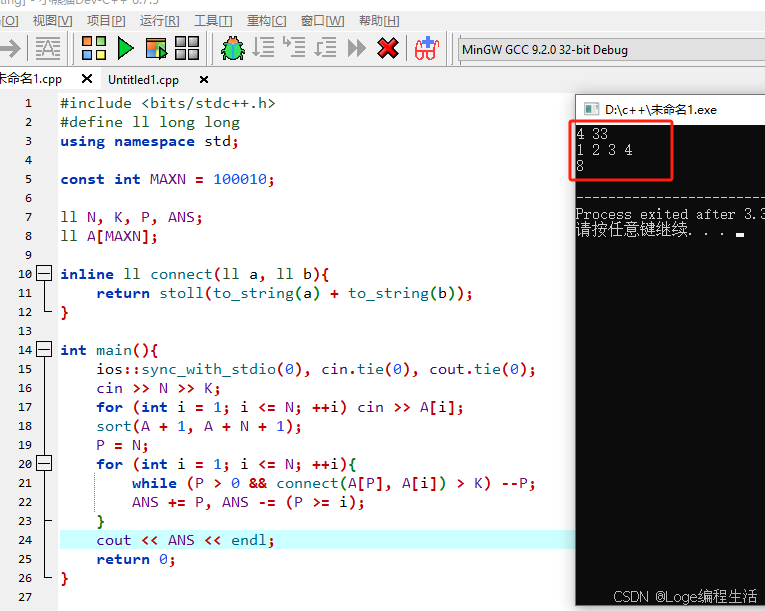Click the Step Out debug icon
Viewport: 765px width, 611px height.
[x=325, y=48]
